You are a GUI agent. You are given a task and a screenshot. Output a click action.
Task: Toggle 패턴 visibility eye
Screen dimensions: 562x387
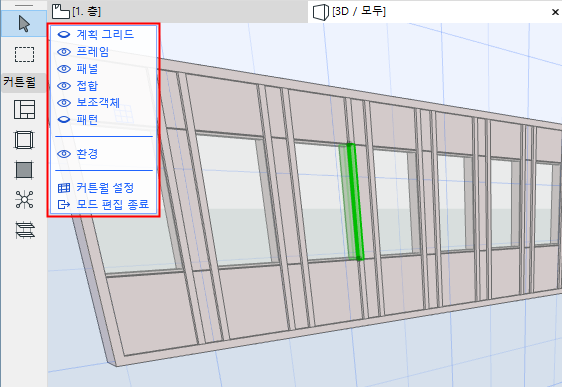click(x=64, y=119)
